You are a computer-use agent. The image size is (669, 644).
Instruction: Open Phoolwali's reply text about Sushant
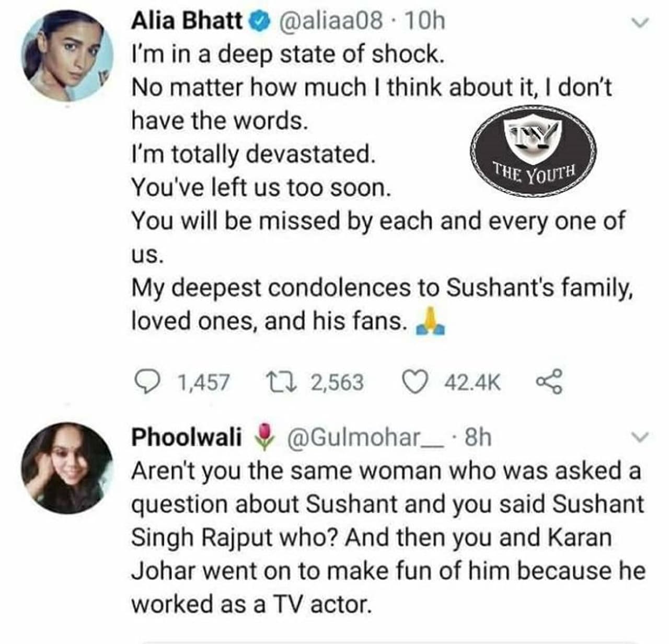(x=387, y=537)
